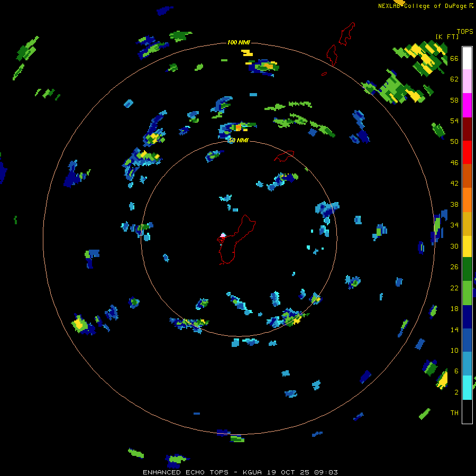Image resolution: width=476 pixels, height=476 pixels.
Task: Pick the dark orange legend color band
Action: coord(467,176)
